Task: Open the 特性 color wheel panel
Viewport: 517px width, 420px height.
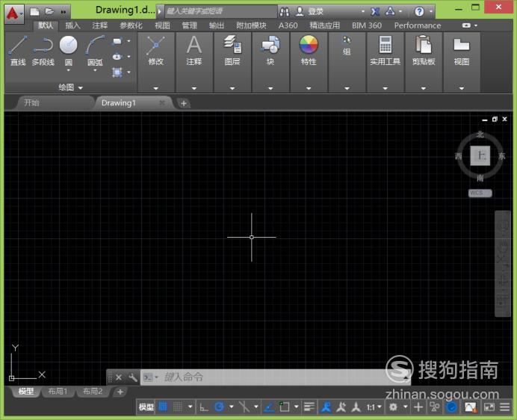Action: point(309,62)
